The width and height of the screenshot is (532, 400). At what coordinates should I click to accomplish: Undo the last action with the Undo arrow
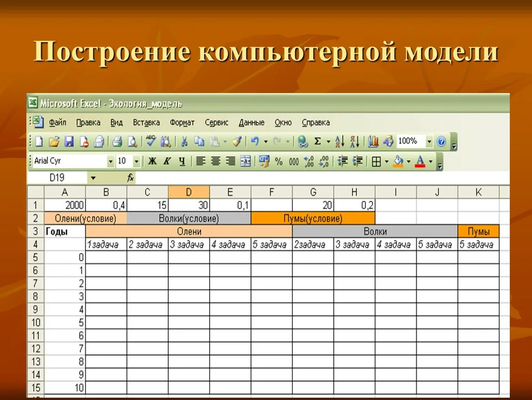point(255,142)
